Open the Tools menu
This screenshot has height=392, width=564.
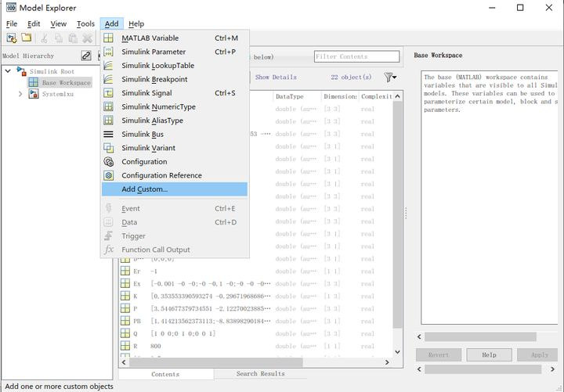(85, 23)
